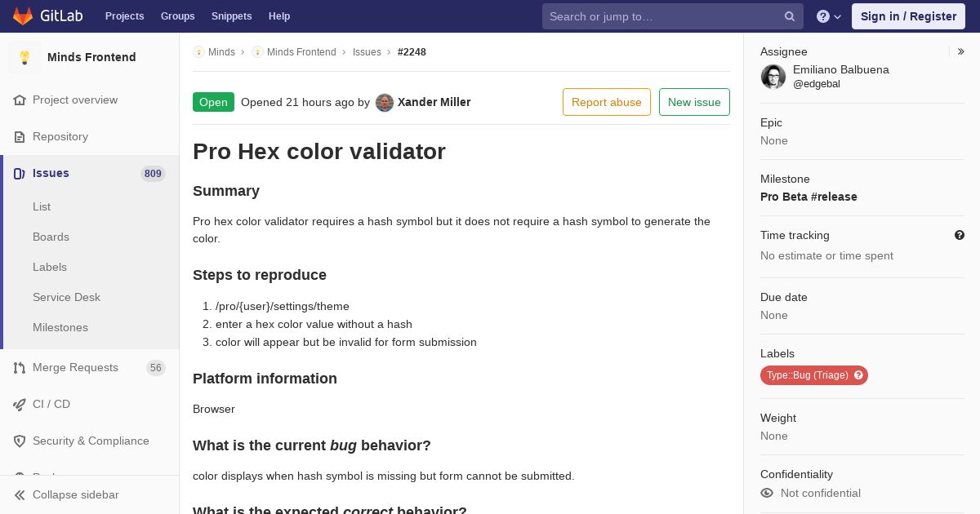This screenshot has height=514, width=980.
Task: Click the search magnifier icon
Action: (x=790, y=16)
